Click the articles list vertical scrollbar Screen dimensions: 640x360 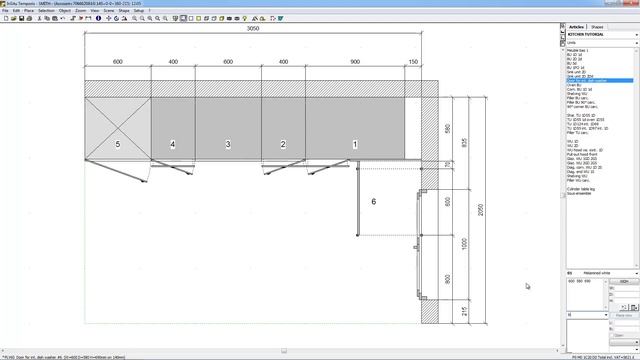tap(636, 157)
